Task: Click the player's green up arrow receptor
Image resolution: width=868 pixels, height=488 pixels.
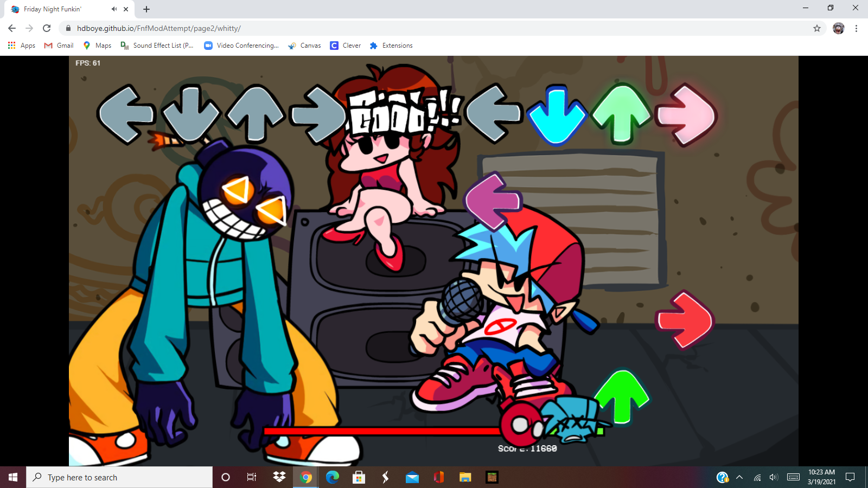Action: tap(622, 114)
